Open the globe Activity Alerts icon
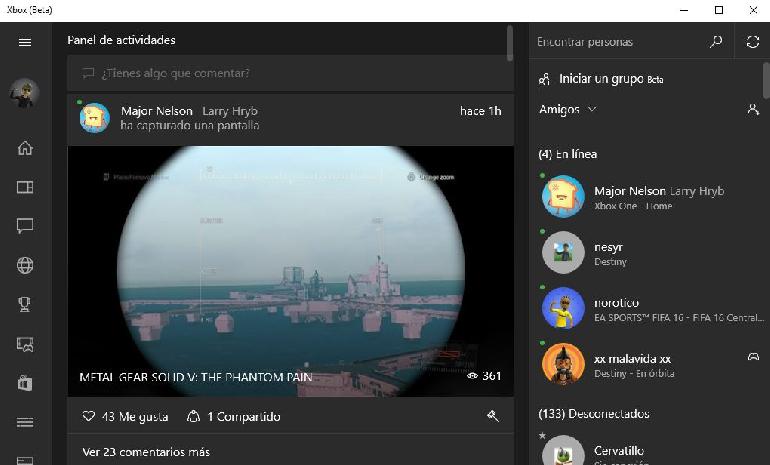Screen dimensions: 770x465 click(x=25, y=265)
